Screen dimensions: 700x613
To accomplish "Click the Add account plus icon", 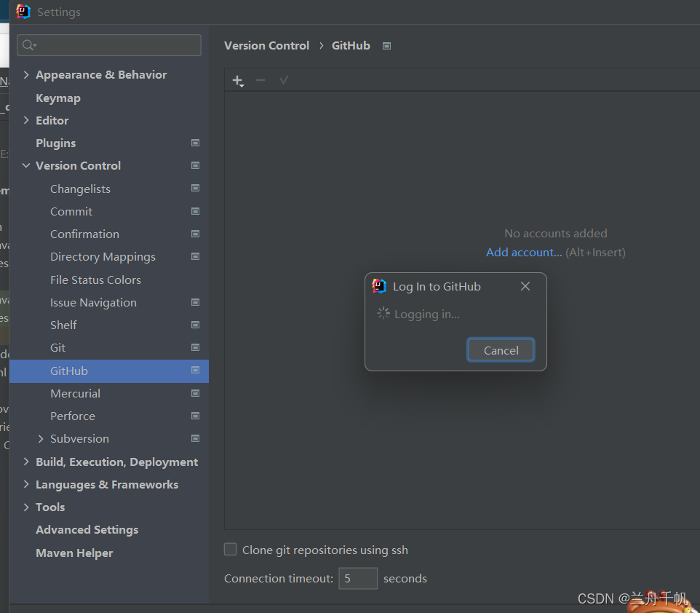I will [x=238, y=81].
